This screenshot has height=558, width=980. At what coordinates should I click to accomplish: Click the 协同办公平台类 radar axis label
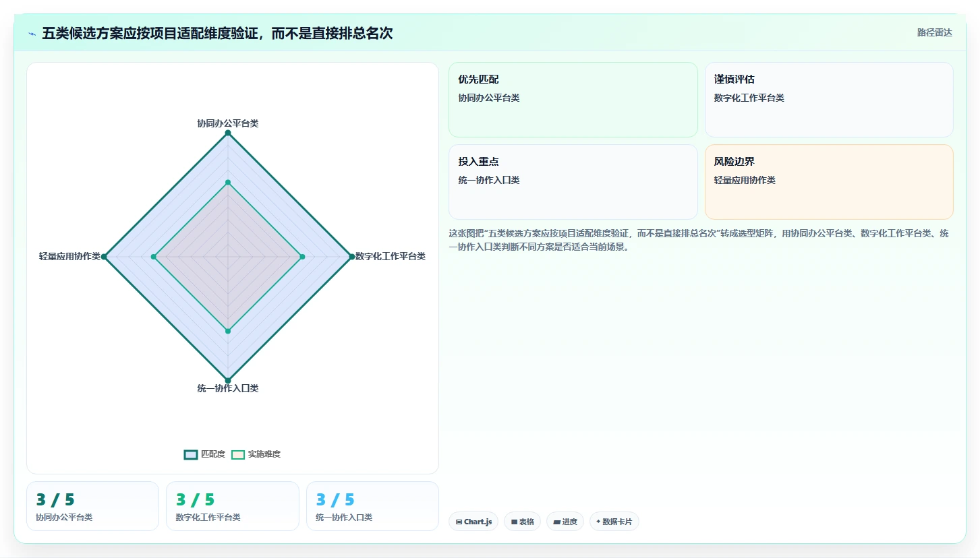[228, 123]
